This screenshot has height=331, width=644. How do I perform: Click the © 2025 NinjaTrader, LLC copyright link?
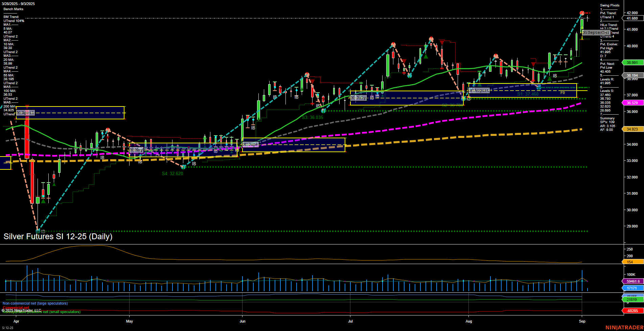coord(21,310)
